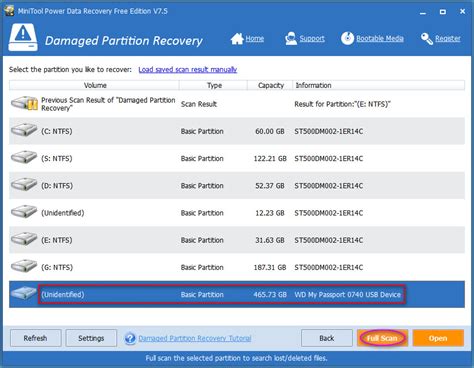Select the (E: NTFS) volume label

click(x=57, y=240)
